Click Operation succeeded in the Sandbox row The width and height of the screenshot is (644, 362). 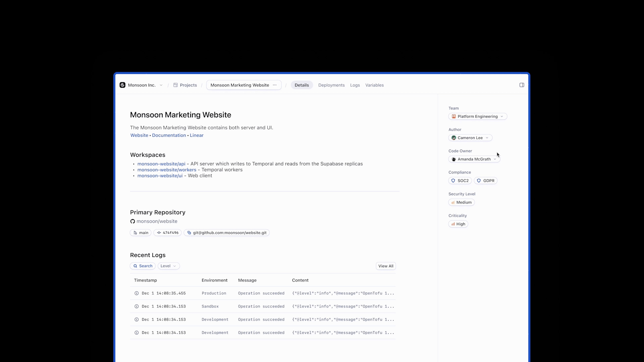[261, 306]
